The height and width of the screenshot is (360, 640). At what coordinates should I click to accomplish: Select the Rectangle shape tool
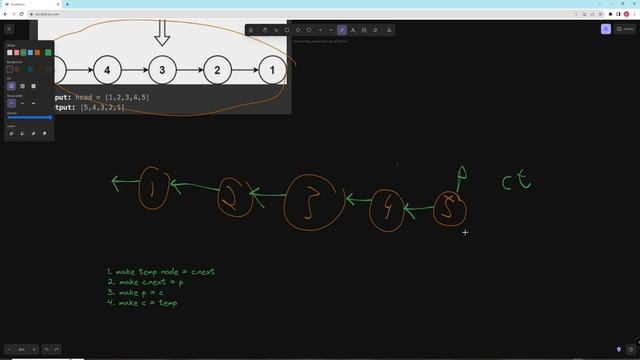click(287, 30)
